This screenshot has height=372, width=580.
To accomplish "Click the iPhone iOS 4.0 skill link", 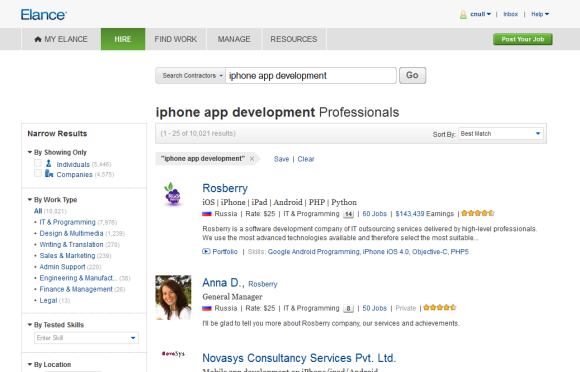I will [386, 252].
